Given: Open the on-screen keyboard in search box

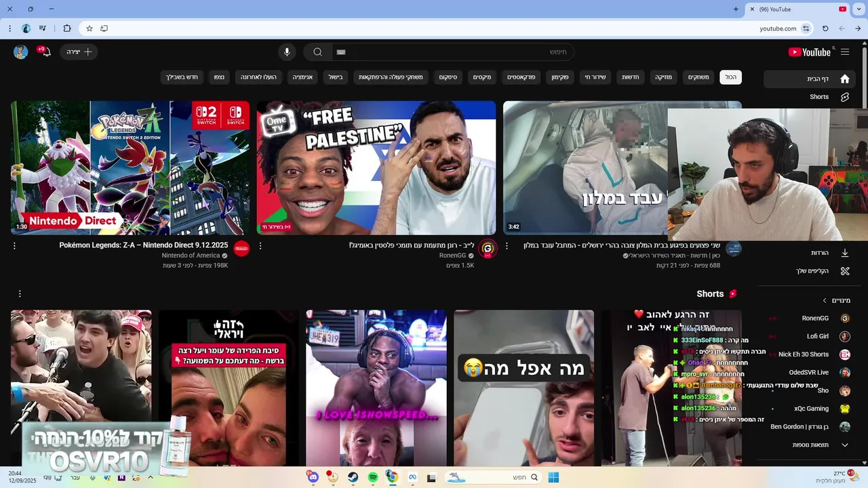Looking at the screenshot, I should click(x=341, y=52).
